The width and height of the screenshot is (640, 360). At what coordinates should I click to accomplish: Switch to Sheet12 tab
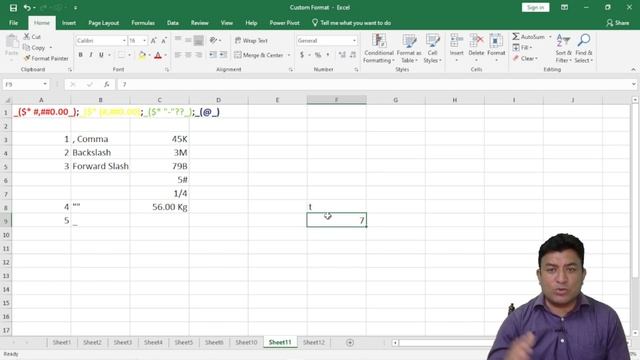pyautogui.click(x=313, y=342)
